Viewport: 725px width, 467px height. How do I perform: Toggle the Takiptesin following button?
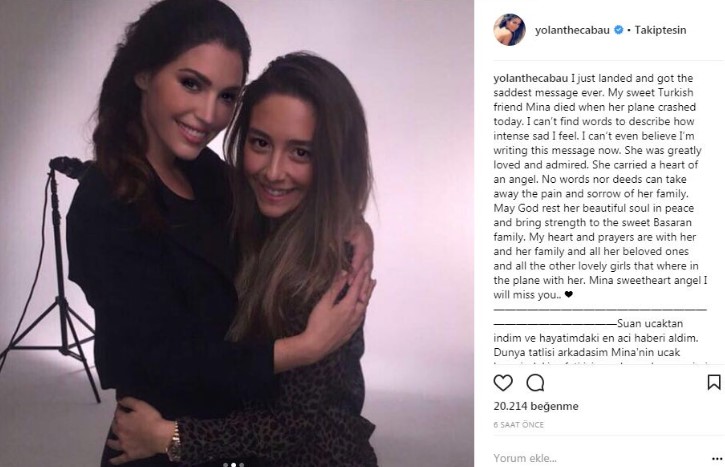click(660, 30)
